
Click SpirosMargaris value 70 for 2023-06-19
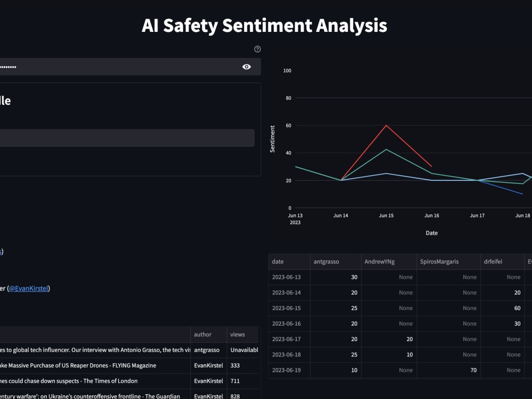click(x=448, y=370)
